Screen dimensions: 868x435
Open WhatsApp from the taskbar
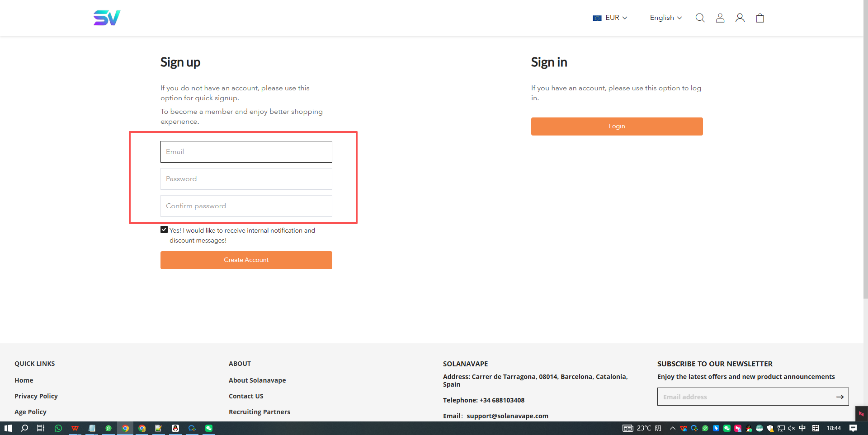click(58, 428)
